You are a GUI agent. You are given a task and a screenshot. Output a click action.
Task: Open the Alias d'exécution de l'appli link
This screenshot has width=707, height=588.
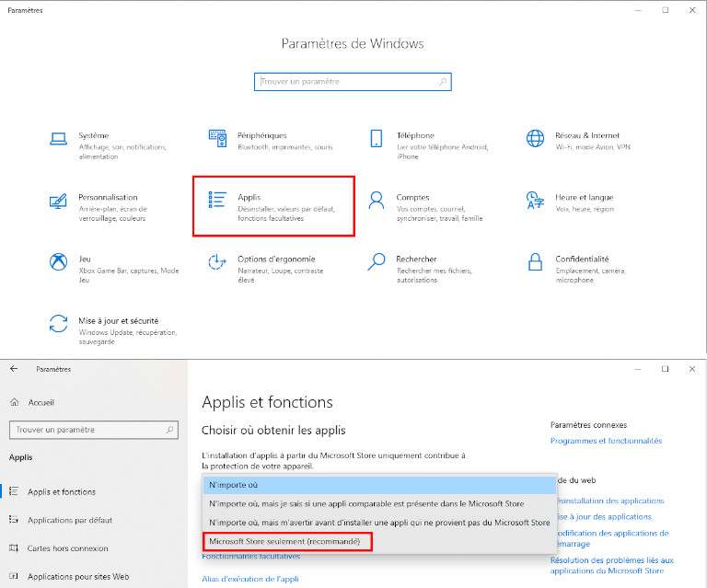(250, 579)
